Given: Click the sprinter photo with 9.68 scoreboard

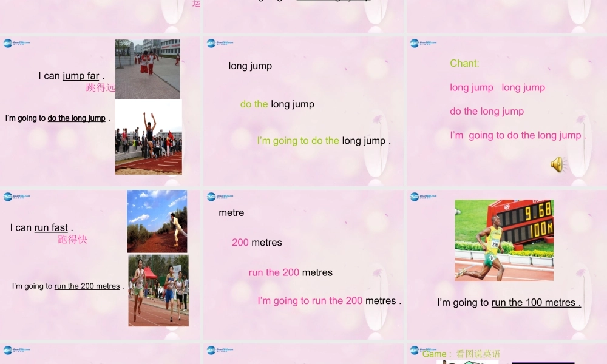Looking at the screenshot, I should 504,240.
